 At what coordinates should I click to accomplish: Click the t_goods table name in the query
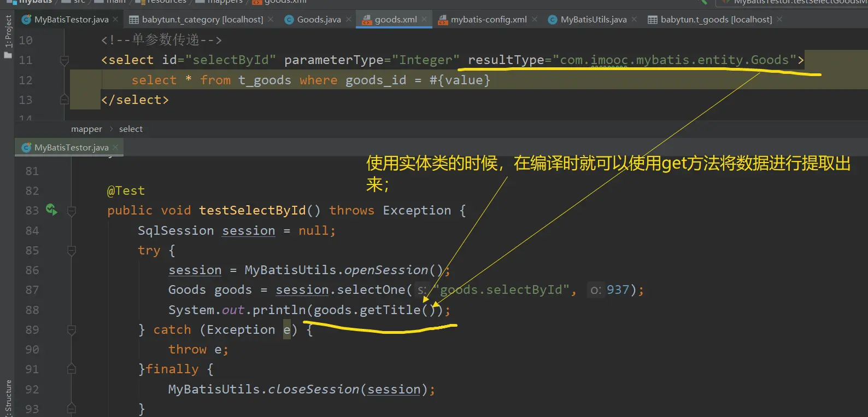click(x=265, y=80)
